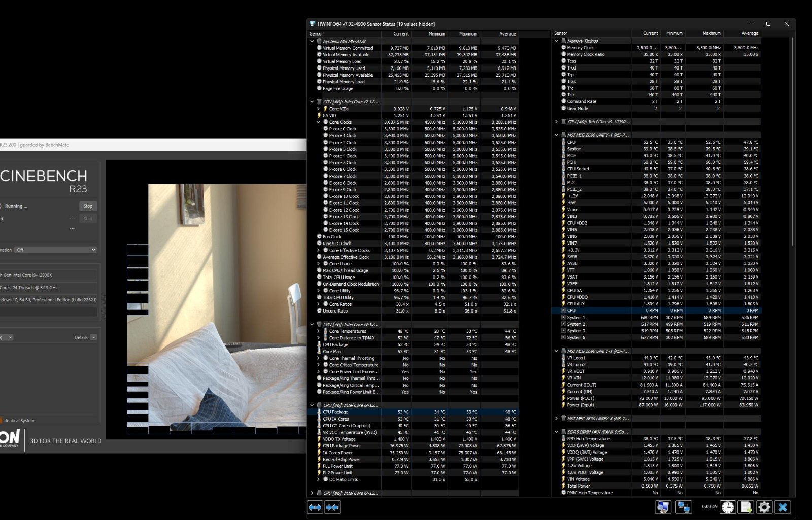
Task: Expand the OC Ratio Limits row
Action: [x=318, y=479]
